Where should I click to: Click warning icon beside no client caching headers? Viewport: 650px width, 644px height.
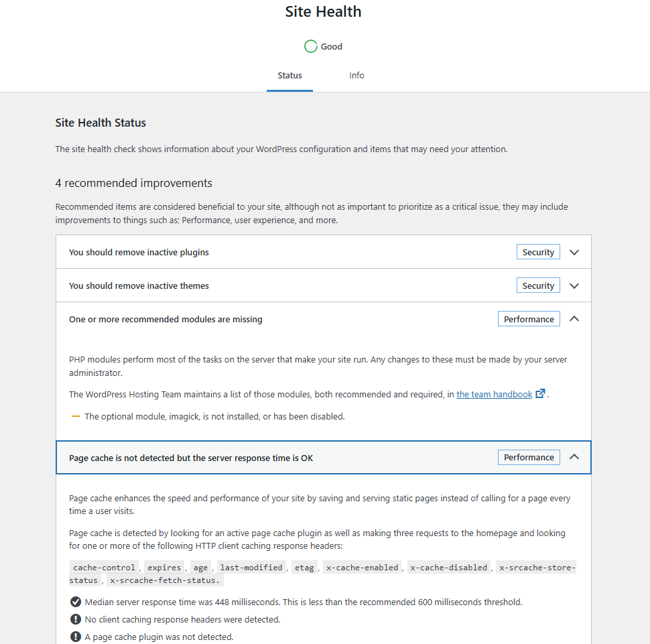point(76,619)
